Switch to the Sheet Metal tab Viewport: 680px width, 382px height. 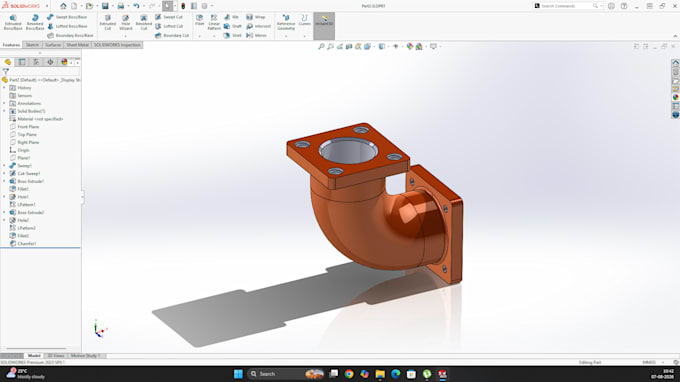78,45
